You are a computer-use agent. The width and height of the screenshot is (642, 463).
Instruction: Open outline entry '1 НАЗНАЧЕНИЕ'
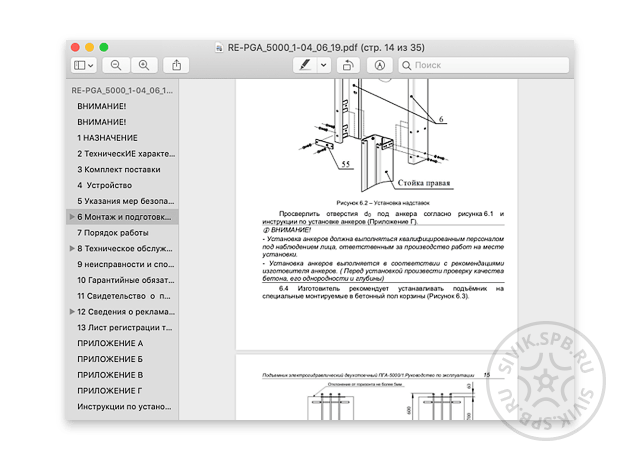tap(107, 138)
